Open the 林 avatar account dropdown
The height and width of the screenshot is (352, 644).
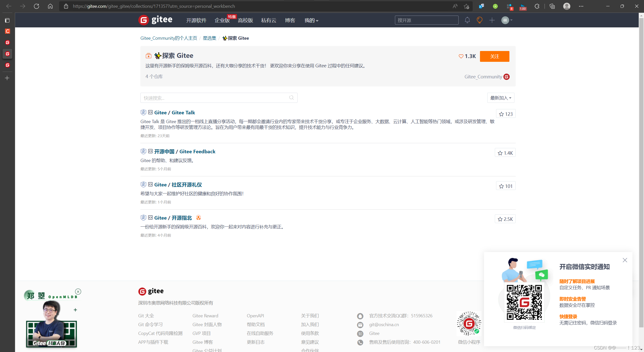(507, 20)
